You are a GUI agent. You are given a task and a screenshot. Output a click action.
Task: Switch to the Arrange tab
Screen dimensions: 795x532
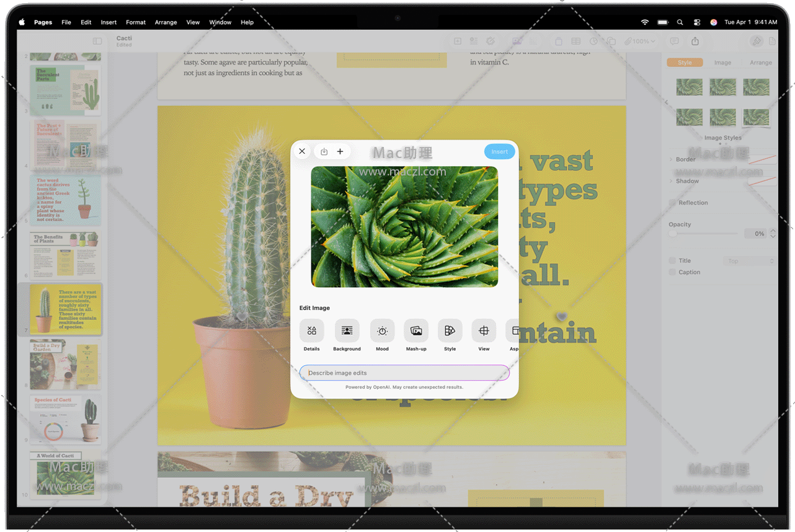[760, 62]
